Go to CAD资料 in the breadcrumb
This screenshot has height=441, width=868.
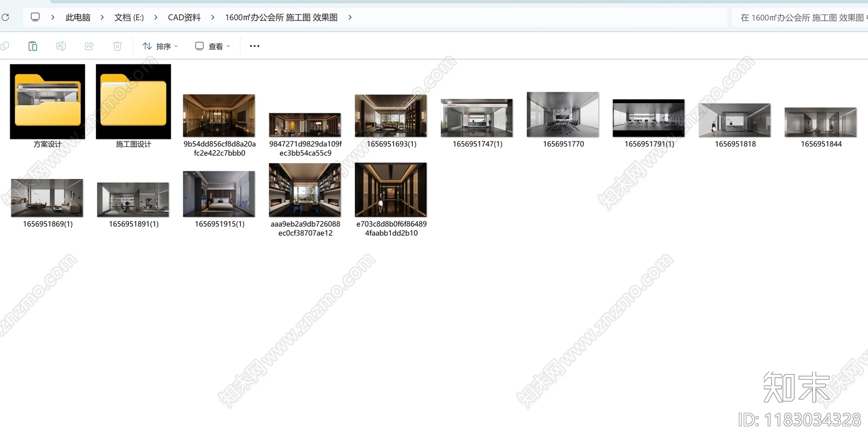[184, 17]
